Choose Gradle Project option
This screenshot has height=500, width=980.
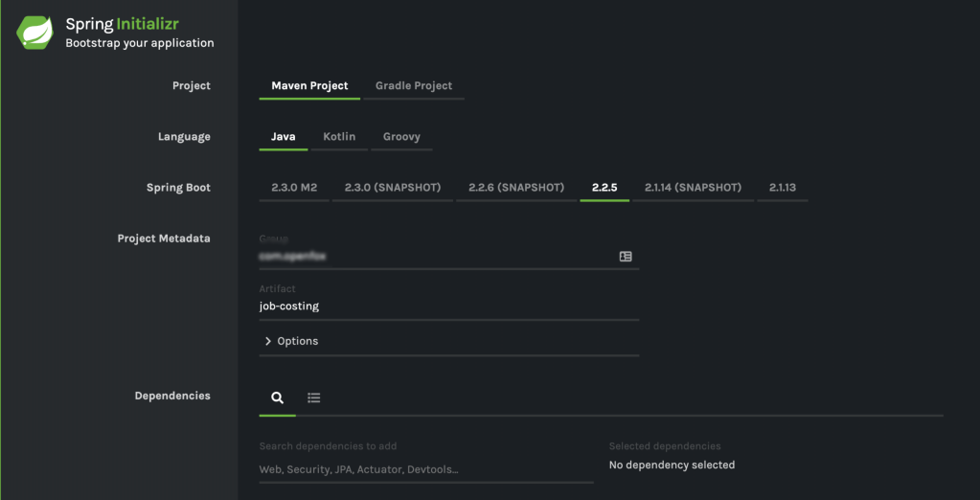414,85
